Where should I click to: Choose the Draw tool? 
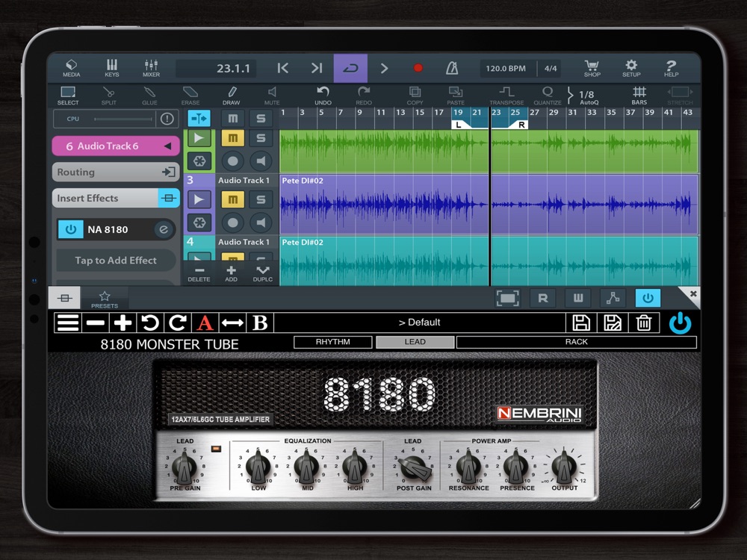[232, 96]
